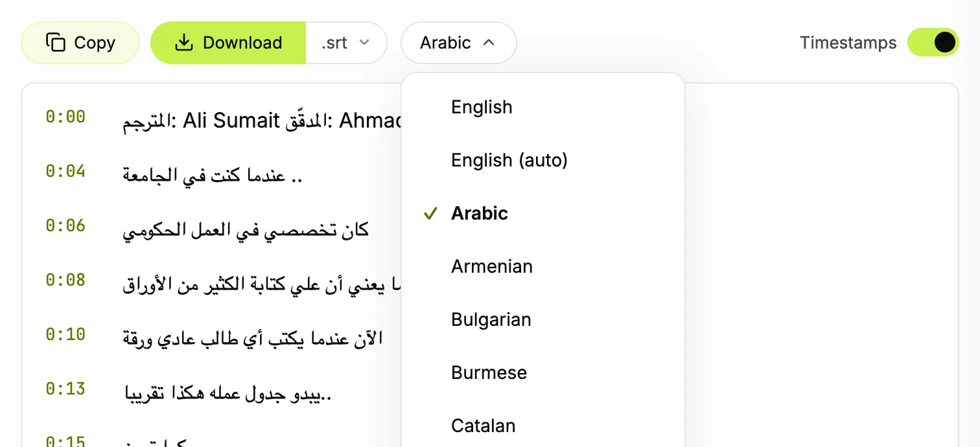
Task: Open the .srt format dropdown
Action: 346,43
